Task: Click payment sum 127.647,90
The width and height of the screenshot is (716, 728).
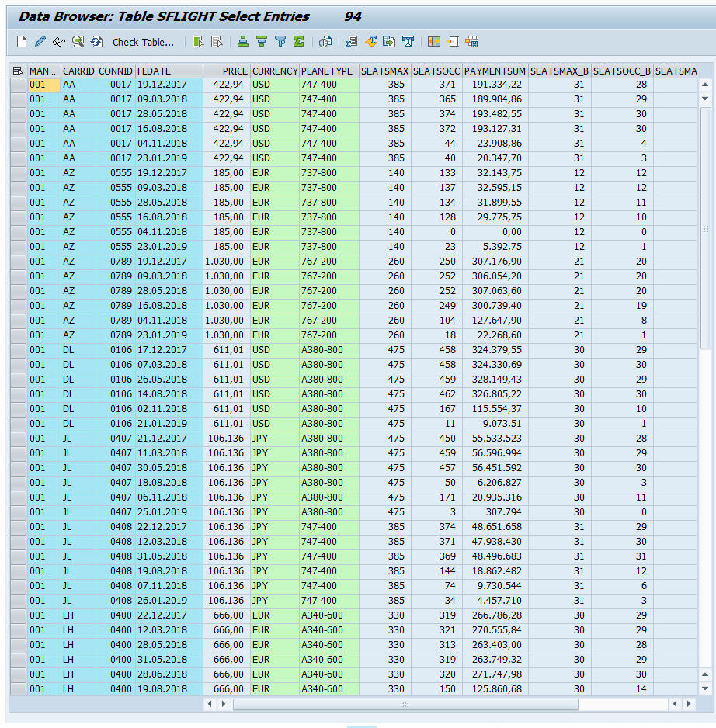Action: click(495, 321)
